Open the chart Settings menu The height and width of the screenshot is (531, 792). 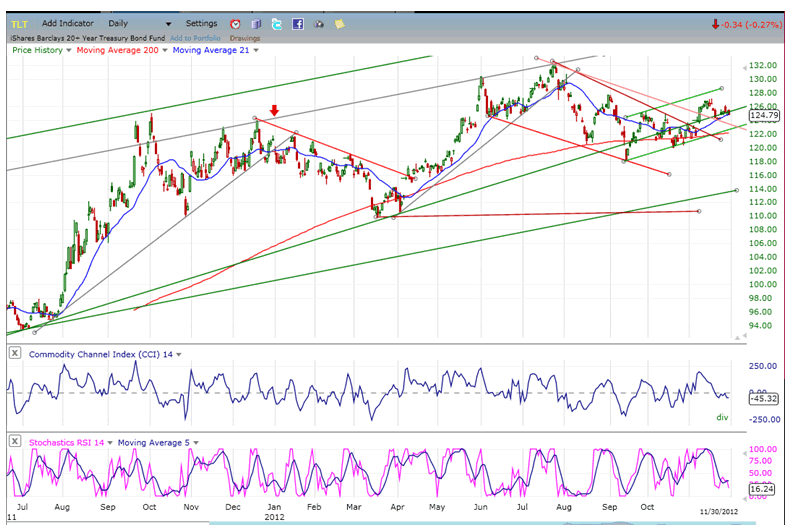coord(201,23)
